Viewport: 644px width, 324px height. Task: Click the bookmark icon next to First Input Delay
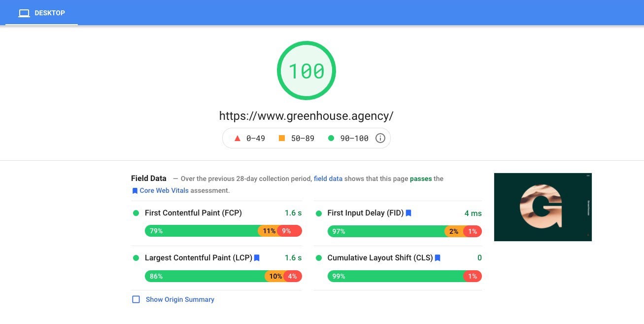(x=408, y=213)
